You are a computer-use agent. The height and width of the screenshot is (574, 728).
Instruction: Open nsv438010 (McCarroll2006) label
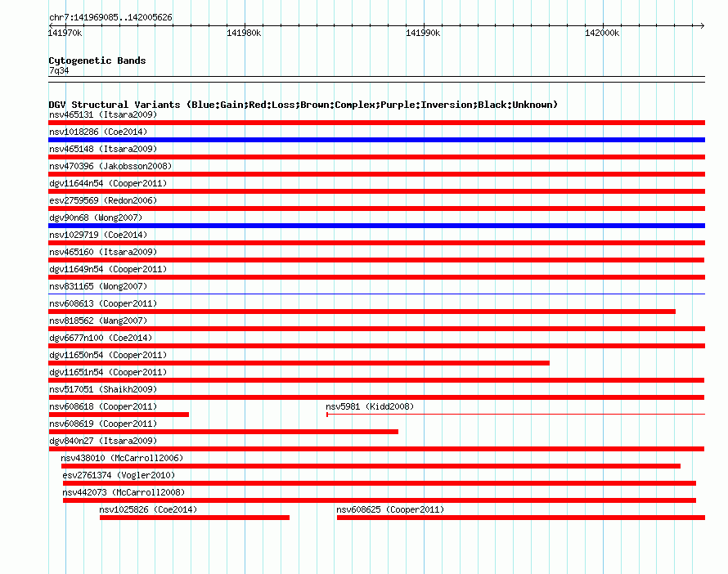[x=122, y=458]
